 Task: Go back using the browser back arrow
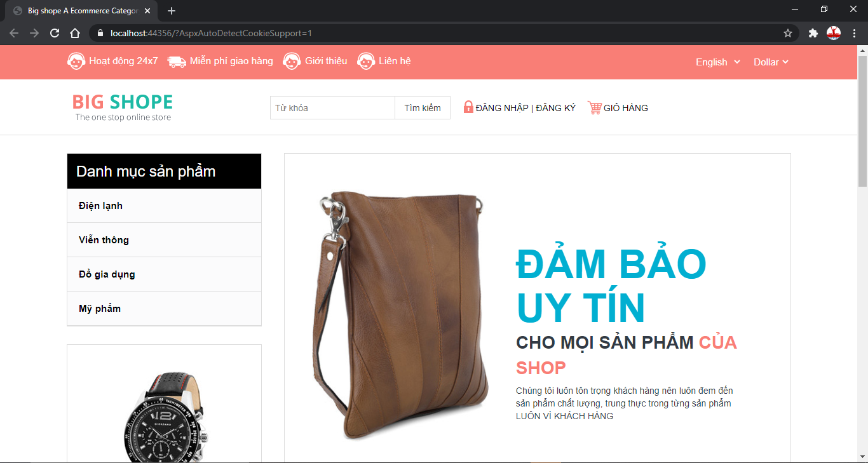point(14,33)
